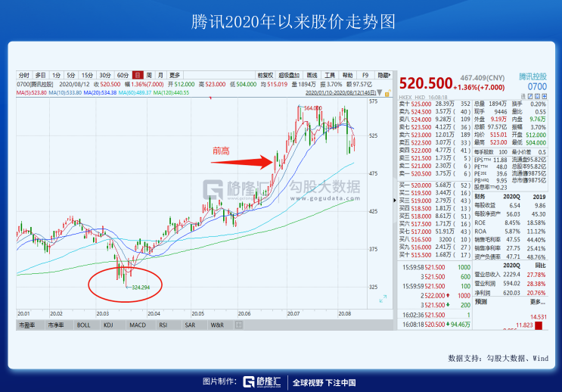The image size is (562, 392).
Task: Click the 通 icon under stock code
Action: coord(523,96)
